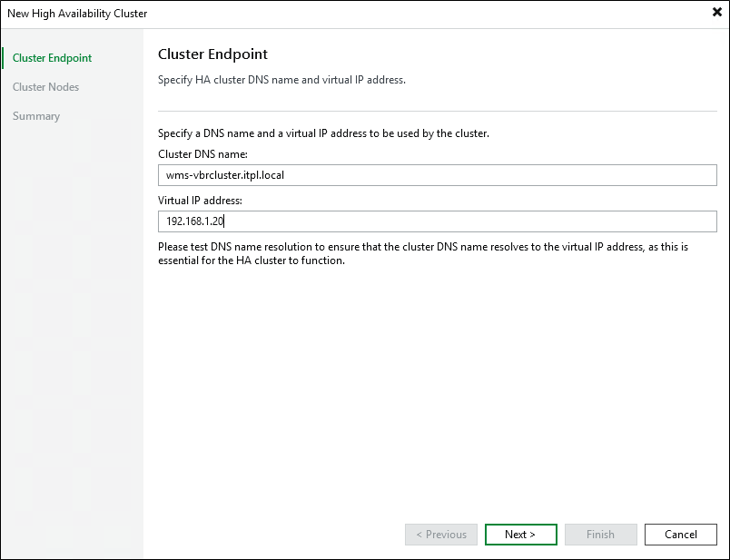Screen dimensions: 730x560
Task: Click the horizontal separator under the subtitle
Action: [437, 111]
